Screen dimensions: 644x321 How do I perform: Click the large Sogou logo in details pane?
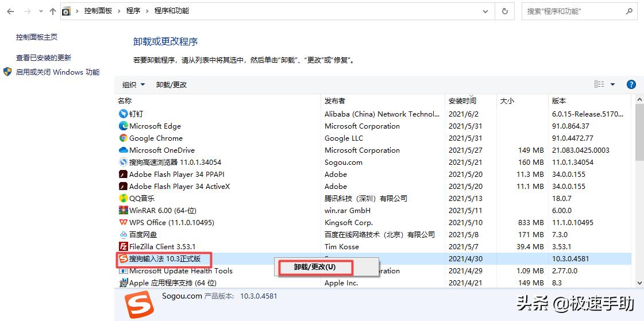tap(140, 304)
